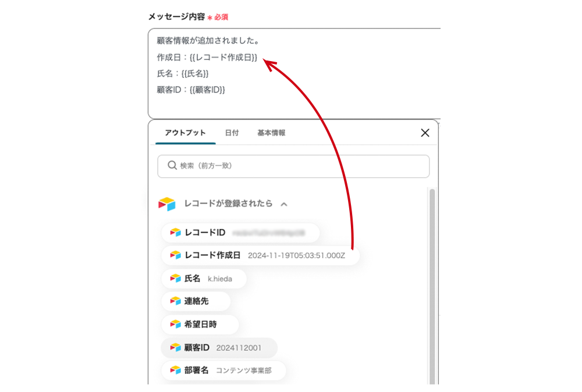
Task: Click the Airtable icon in 連絡先 chip
Action: (x=175, y=301)
